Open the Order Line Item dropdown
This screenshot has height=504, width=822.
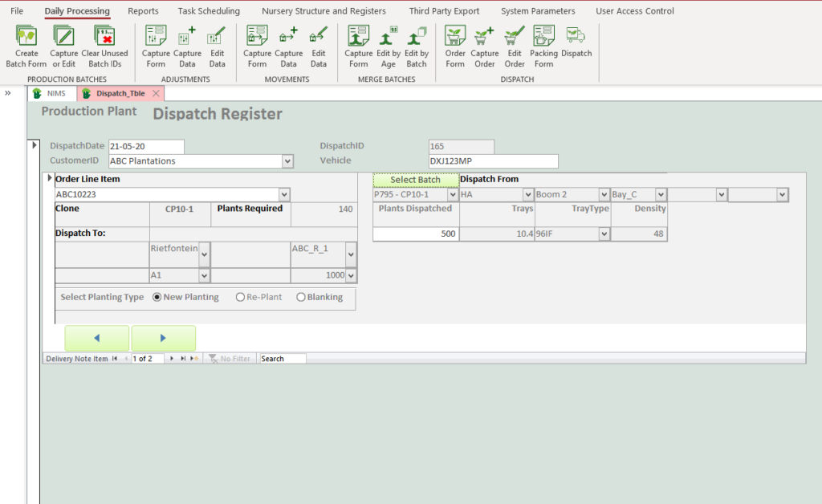(283, 194)
